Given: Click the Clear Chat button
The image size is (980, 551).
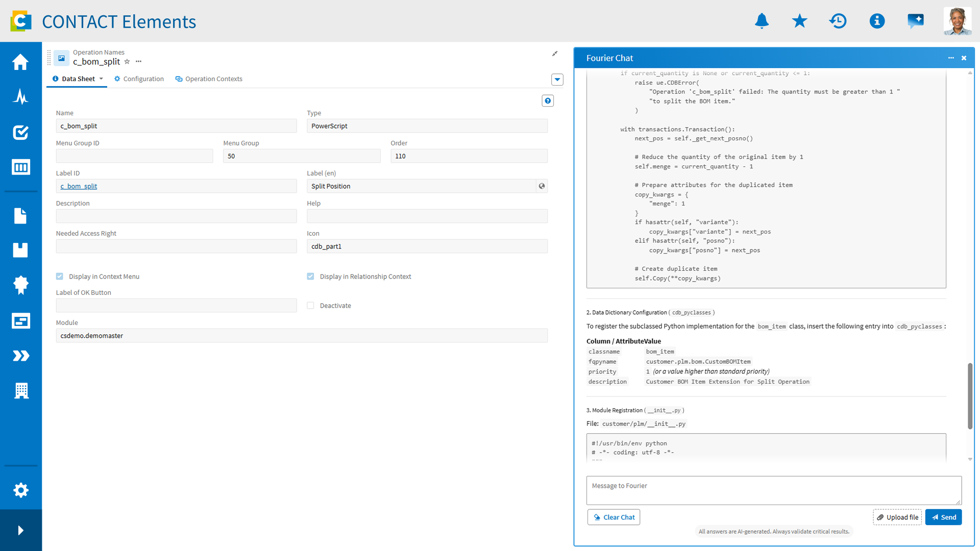Looking at the screenshot, I should pos(614,517).
